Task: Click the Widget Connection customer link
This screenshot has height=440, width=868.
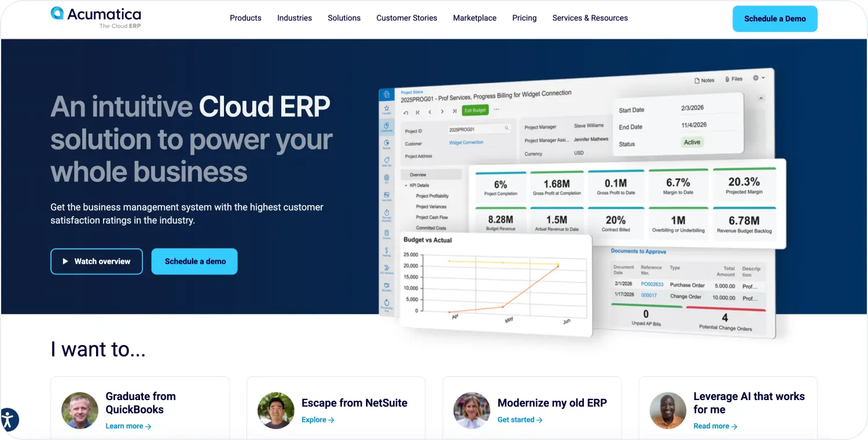Action: pos(466,142)
